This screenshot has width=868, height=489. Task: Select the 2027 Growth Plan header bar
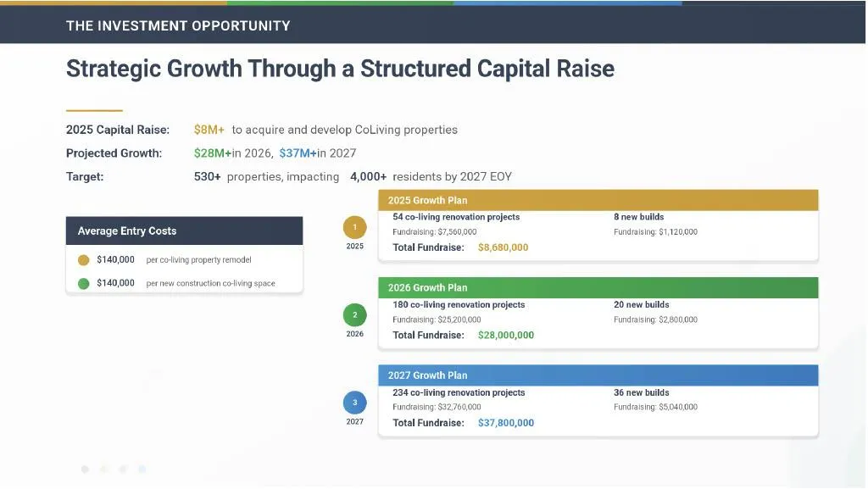[x=598, y=375]
